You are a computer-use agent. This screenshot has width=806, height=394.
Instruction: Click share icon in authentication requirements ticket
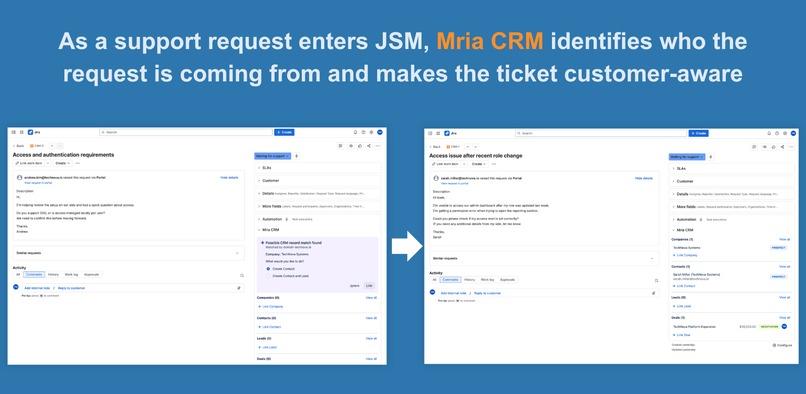click(369, 146)
